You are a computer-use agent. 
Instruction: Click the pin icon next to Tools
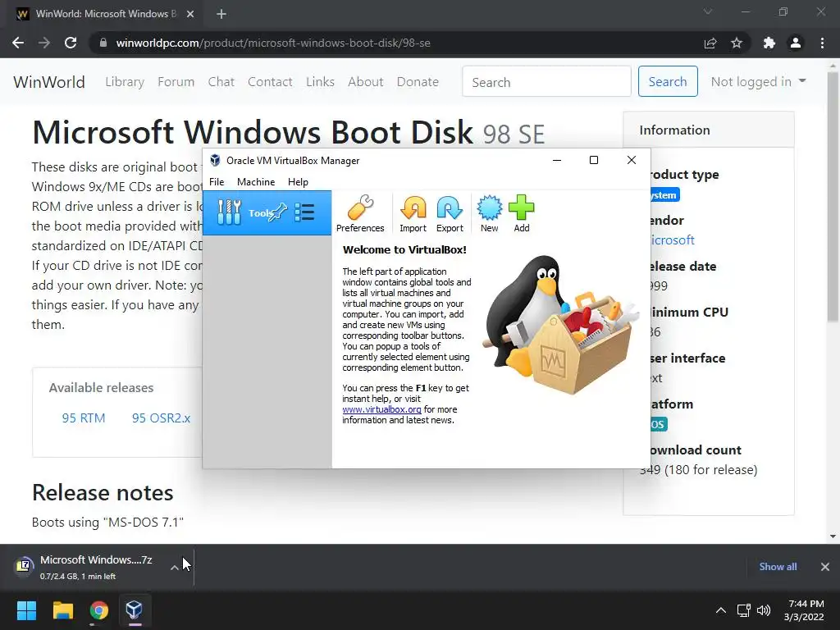(x=279, y=212)
